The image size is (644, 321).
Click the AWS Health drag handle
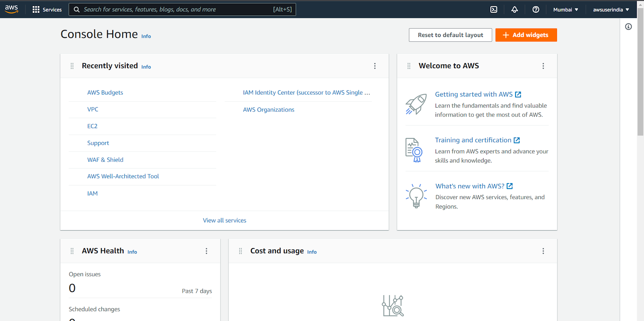[x=72, y=251]
